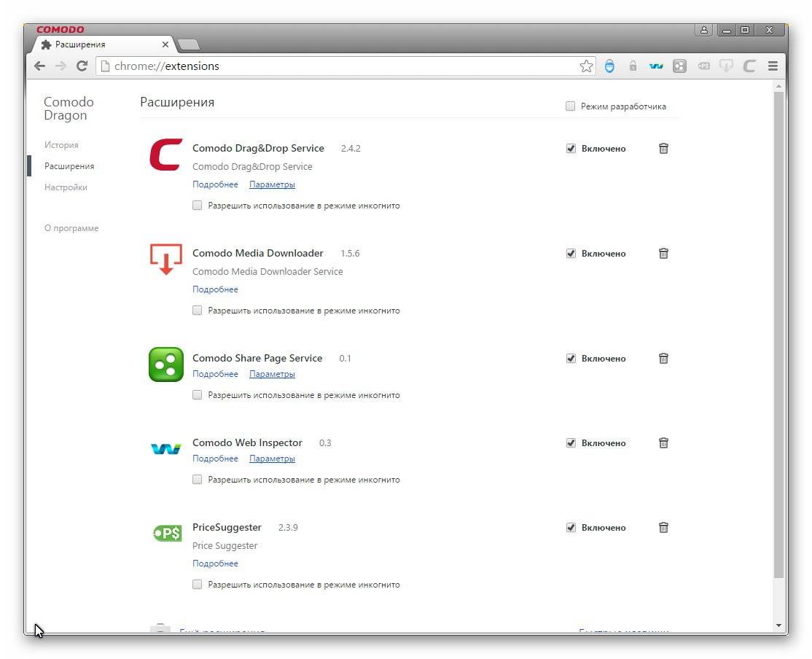
Task: Click the Media Downloader red arrow logo
Action: [x=165, y=259]
